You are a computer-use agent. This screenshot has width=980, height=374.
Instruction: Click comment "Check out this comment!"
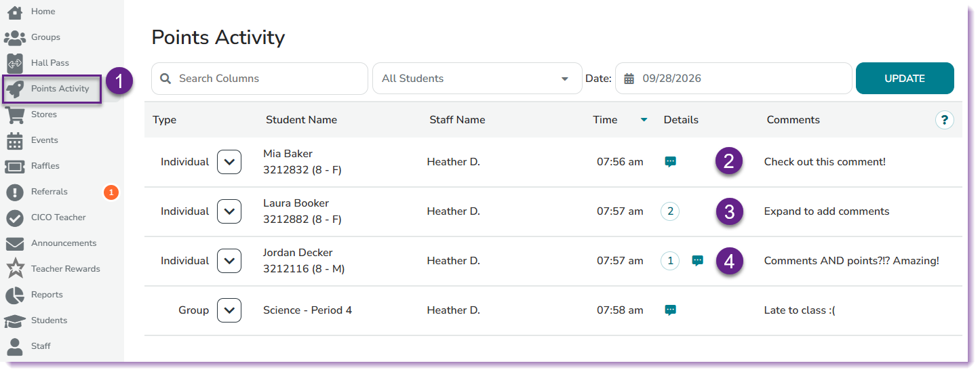[x=825, y=162]
